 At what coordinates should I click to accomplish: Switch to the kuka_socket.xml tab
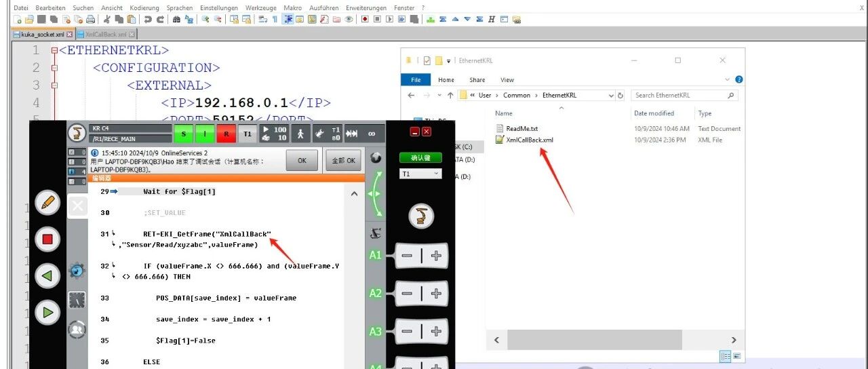click(43, 34)
